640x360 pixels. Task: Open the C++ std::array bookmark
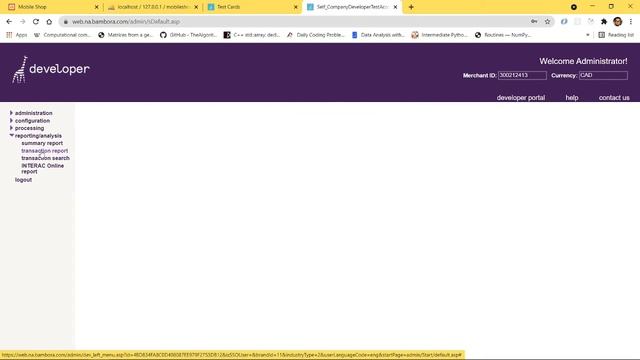[x=252, y=35]
